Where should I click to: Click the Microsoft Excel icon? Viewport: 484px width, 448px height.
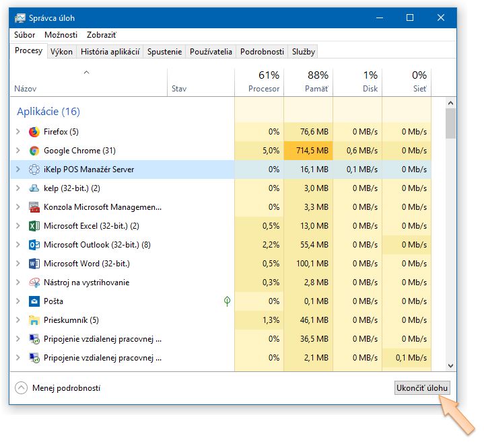(34, 226)
